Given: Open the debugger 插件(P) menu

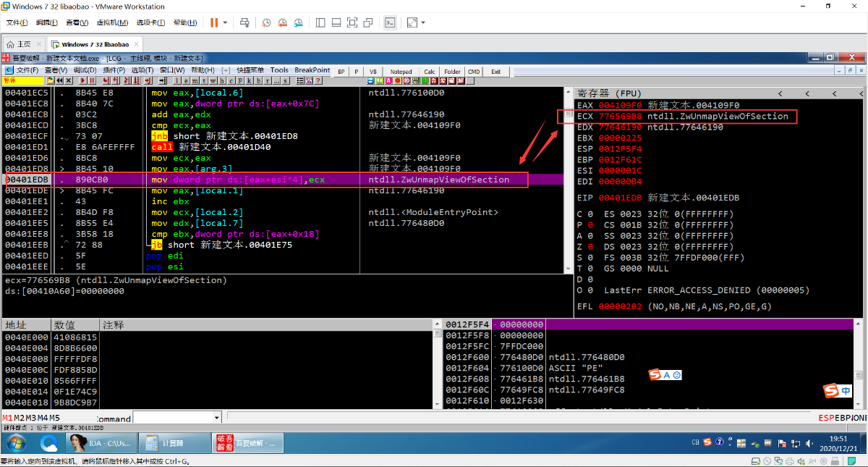Looking at the screenshot, I should tap(114, 70).
